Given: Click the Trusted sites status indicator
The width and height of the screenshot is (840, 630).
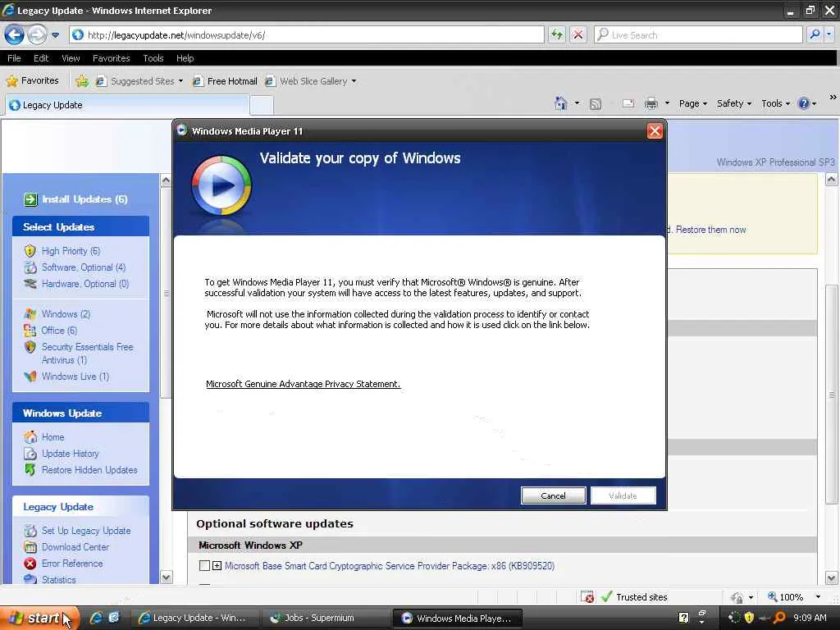Looking at the screenshot, I should [634, 597].
